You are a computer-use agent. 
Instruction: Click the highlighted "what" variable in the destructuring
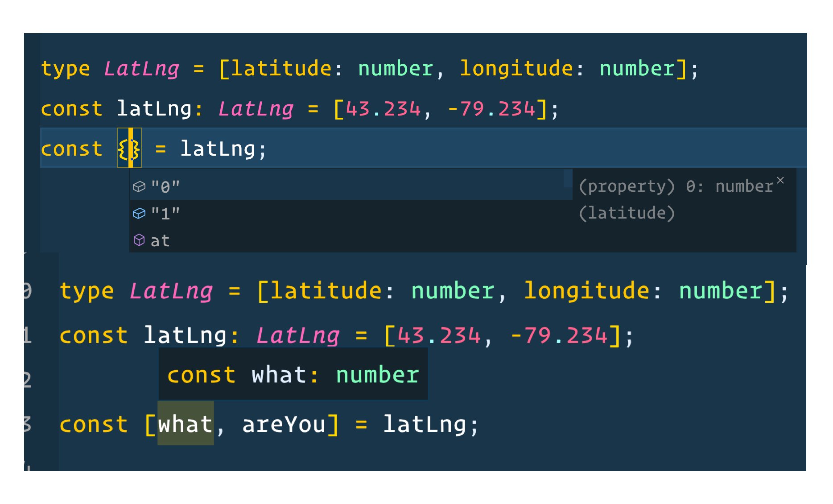pyautogui.click(x=185, y=424)
